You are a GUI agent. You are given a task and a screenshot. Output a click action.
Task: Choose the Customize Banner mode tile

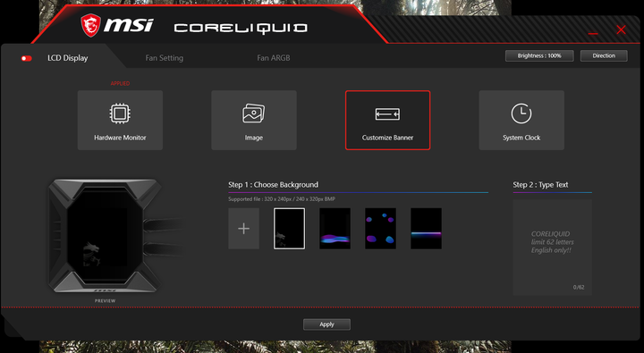click(387, 121)
